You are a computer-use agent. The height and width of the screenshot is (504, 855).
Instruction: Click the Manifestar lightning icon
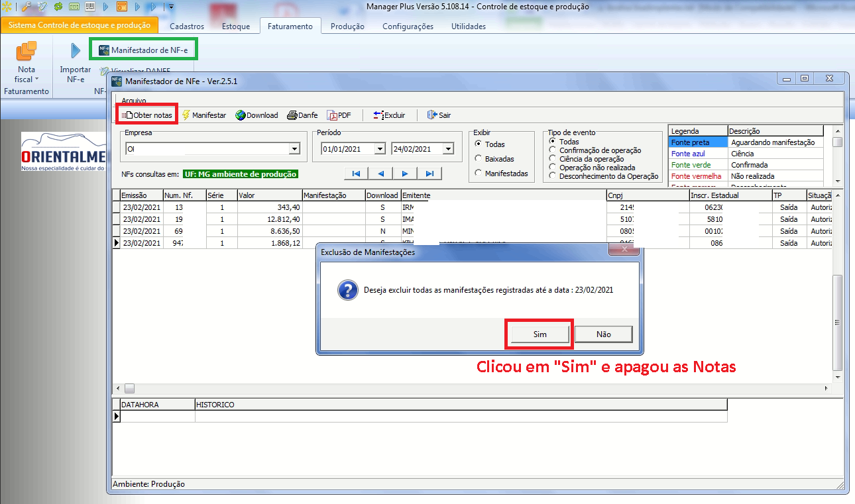pos(186,115)
